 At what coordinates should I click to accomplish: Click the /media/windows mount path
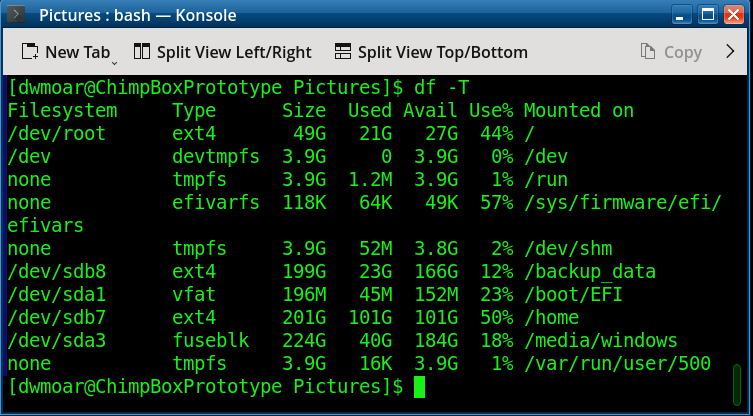(x=600, y=340)
